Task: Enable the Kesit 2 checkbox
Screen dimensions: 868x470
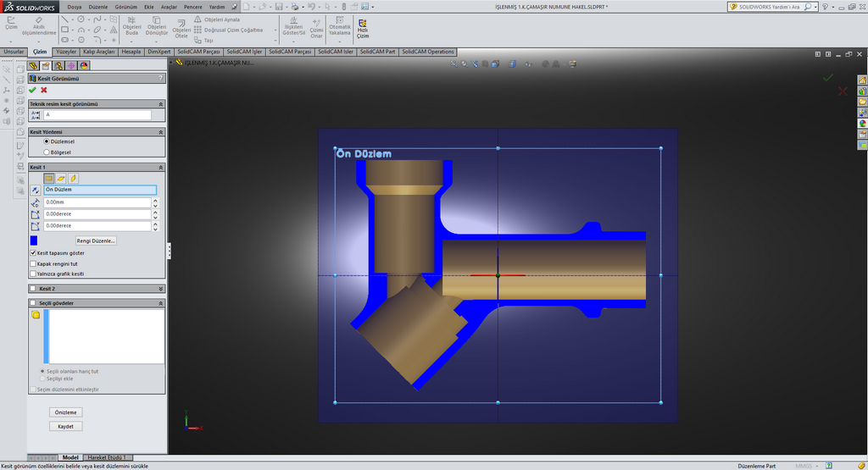Action: pos(33,289)
